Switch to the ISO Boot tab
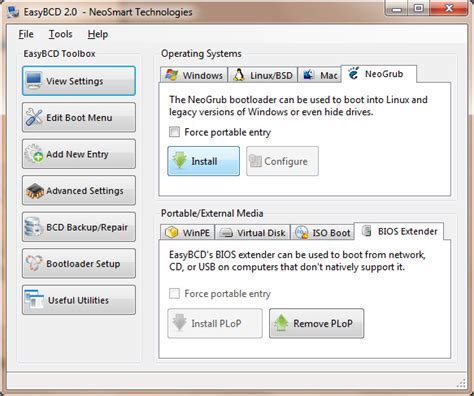The image size is (474, 396). click(322, 232)
